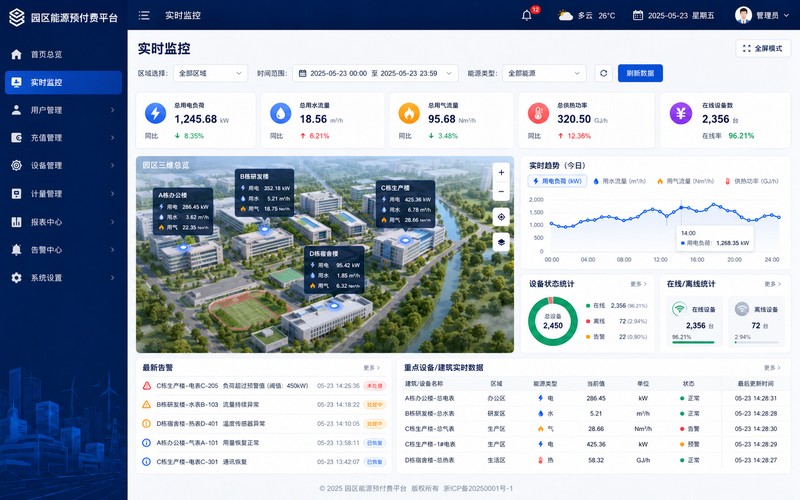Viewport: 800px width, 500px height.
Task: Click the grey wifi icon on 离线设备 card
Action: pos(741,309)
